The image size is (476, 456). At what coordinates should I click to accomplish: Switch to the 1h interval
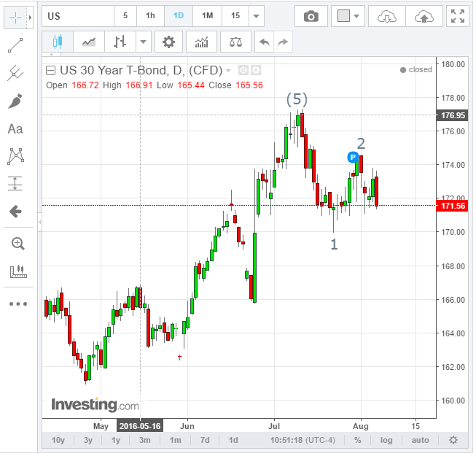pyautogui.click(x=150, y=16)
